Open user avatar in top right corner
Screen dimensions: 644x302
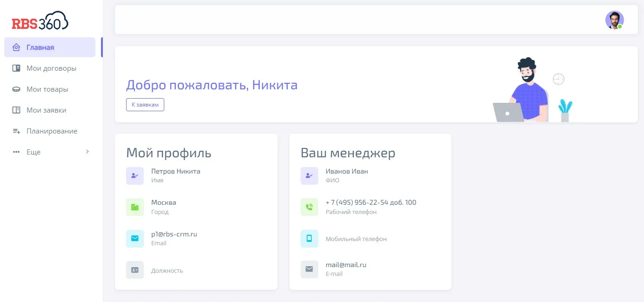pos(614,20)
